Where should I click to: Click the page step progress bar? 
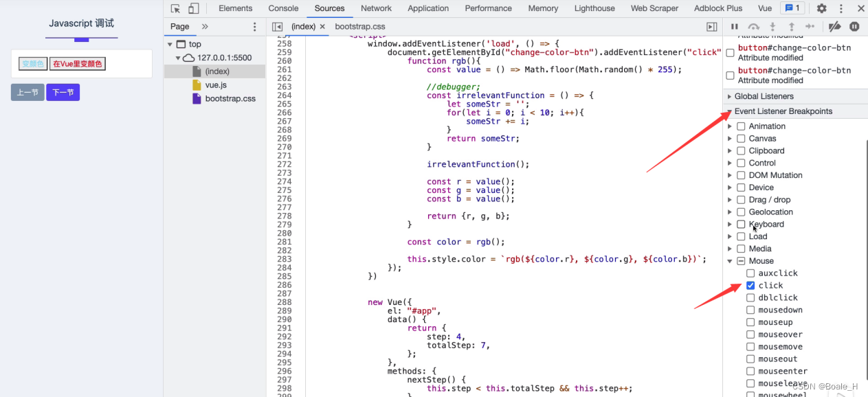[81, 39]
